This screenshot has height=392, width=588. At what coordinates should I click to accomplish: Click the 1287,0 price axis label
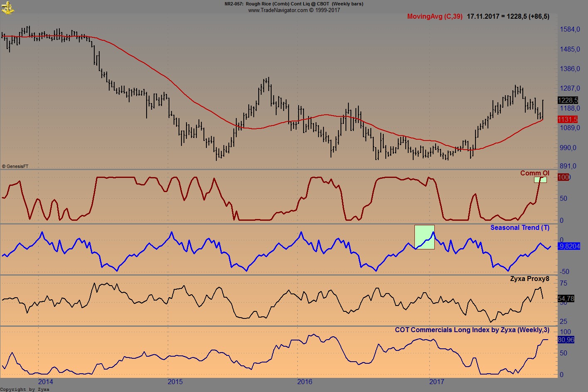570,89
